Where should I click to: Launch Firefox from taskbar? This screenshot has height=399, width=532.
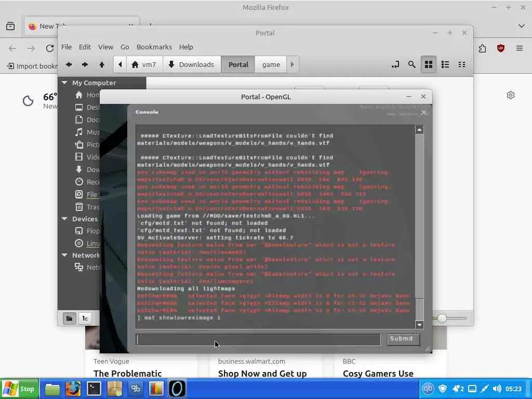(73, 389)
